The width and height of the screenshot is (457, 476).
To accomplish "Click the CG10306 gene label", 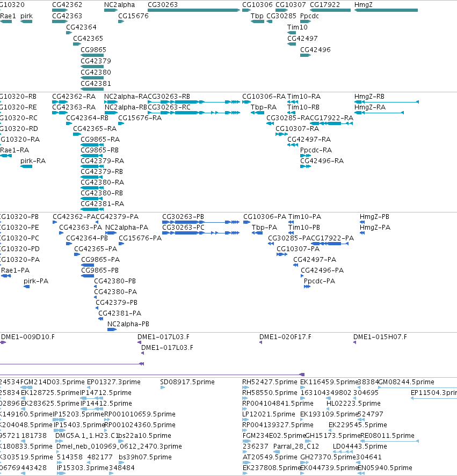I will coord(257,5).
